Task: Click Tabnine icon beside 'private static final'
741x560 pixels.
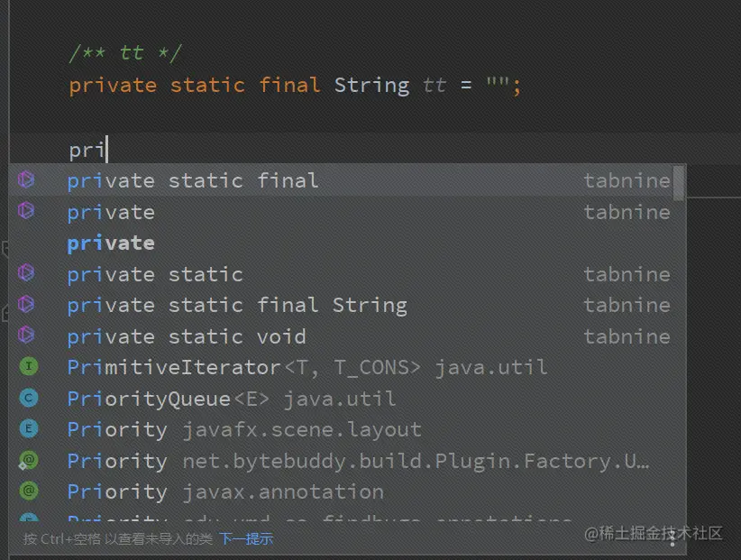Action: 26,180
